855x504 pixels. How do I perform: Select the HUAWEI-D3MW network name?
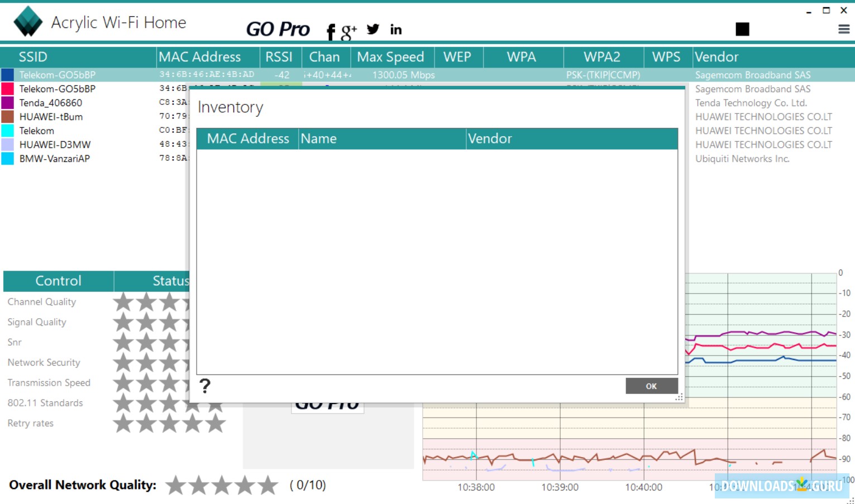coord(55,145)
